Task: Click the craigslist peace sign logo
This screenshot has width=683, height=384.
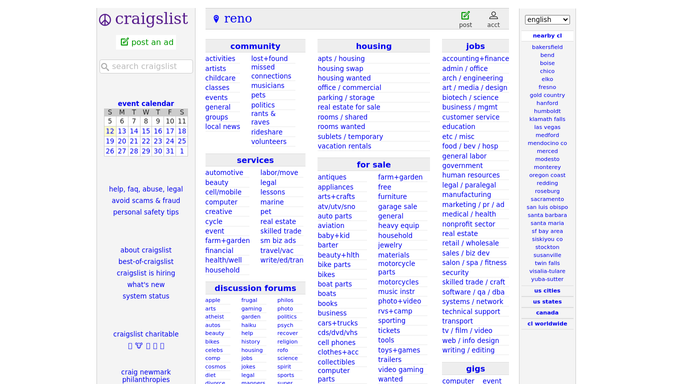Action: (105, 20)
